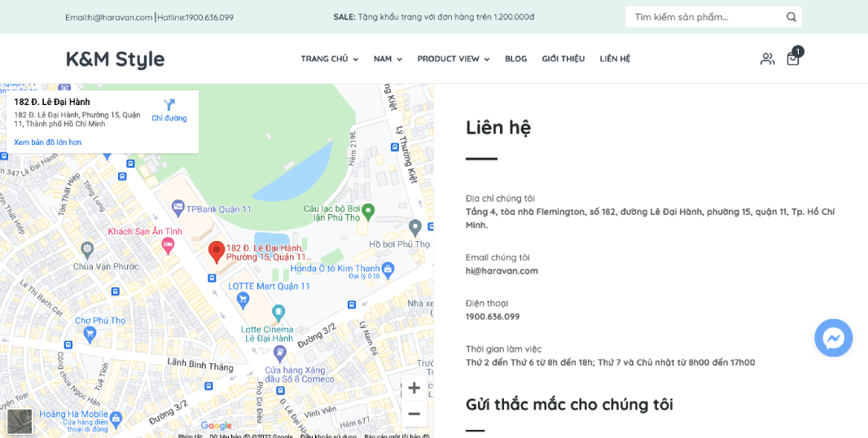The width and height of the screenshot is (868, 438).
Task: Click the Điều khoản sử dụng map link
Action: click(328, 436)
